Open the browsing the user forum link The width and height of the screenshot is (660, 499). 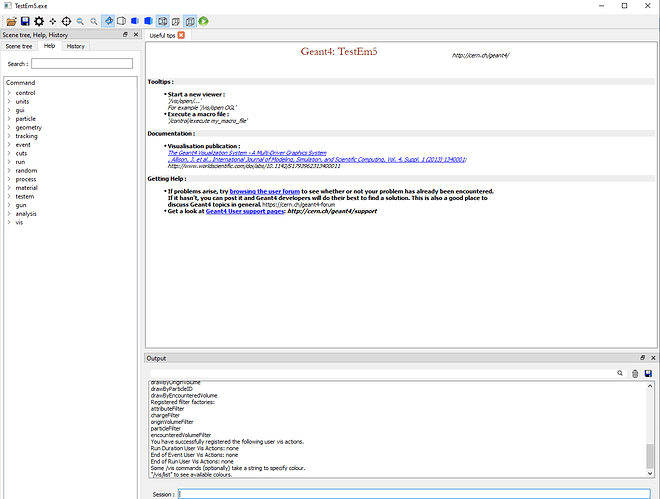point(265,191)
